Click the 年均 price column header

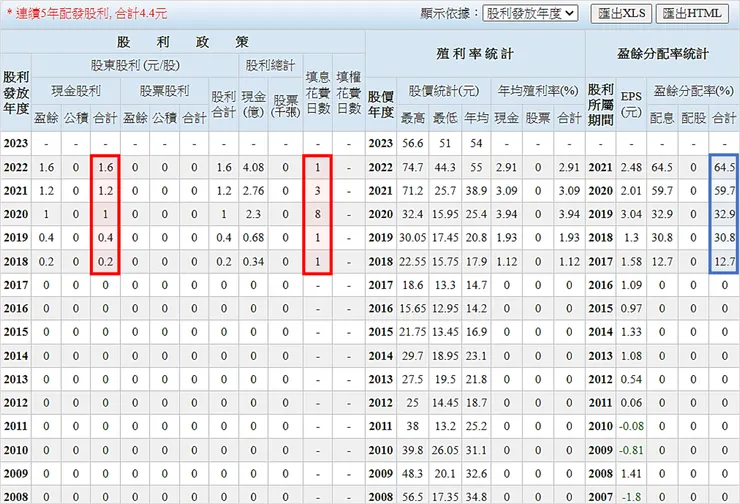[476, 118]
